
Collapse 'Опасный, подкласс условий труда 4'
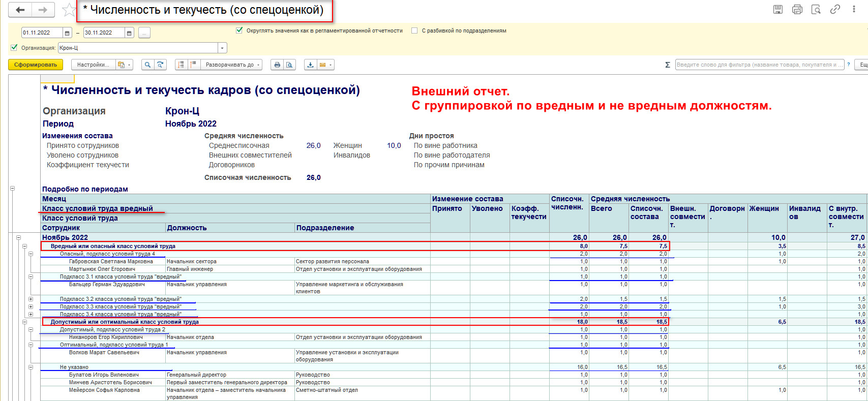click(x=31, y=254)
